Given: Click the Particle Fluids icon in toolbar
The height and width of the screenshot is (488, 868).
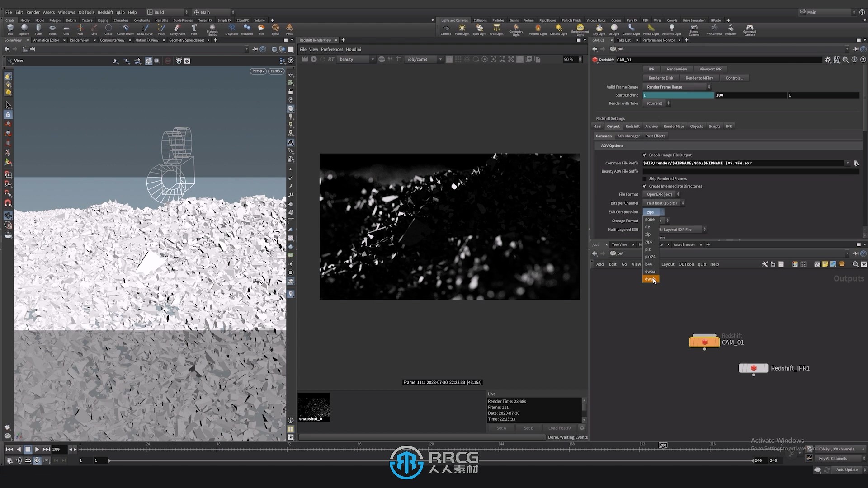Looking at the screenshot, I should [x=571, y=20].
